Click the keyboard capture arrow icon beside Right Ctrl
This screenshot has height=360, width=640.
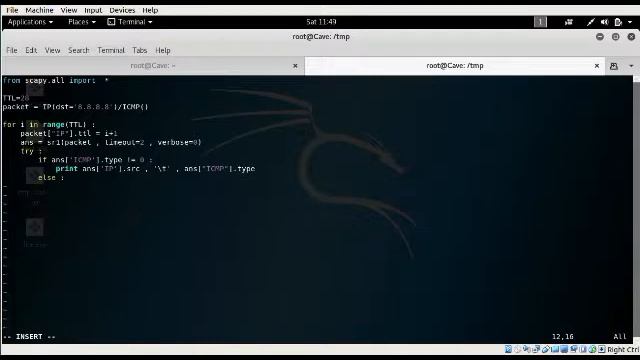pyautogui.click(x=602, y=349)
